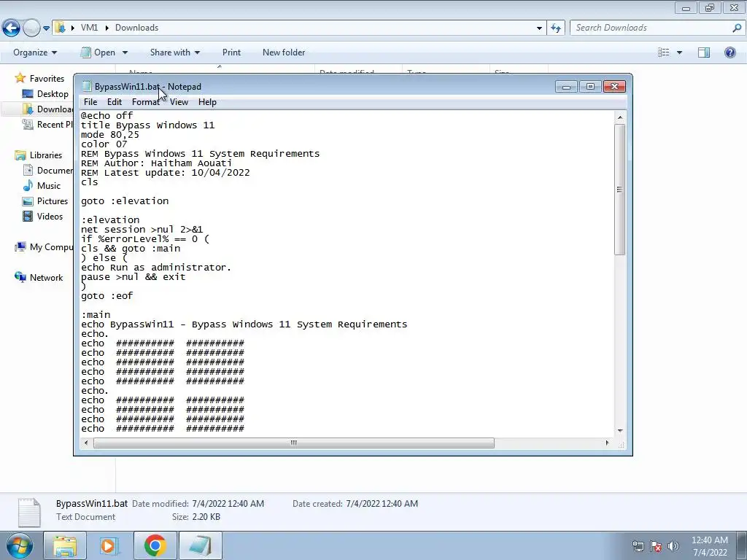Click the Open toolbar button
This screenshot has width=747, height=560.
pos(98,52)
